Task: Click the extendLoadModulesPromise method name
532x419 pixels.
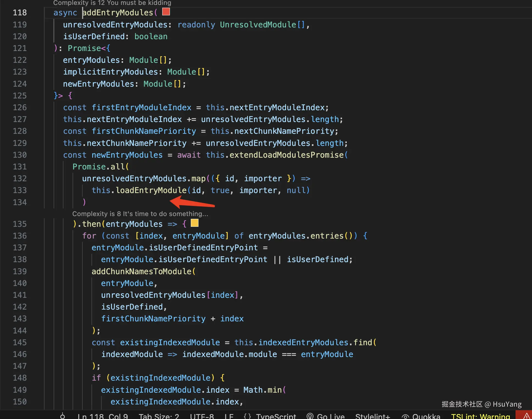Action: click(x=286, y=155)
